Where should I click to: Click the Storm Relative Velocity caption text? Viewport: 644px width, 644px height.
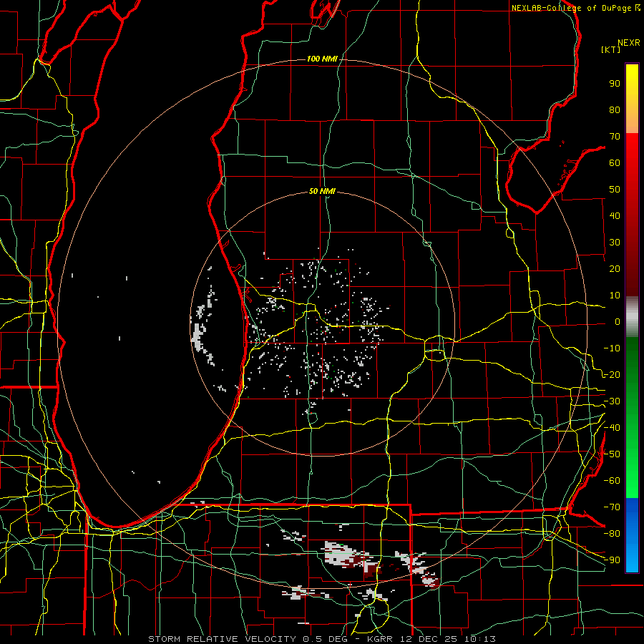tap(322, 639)
